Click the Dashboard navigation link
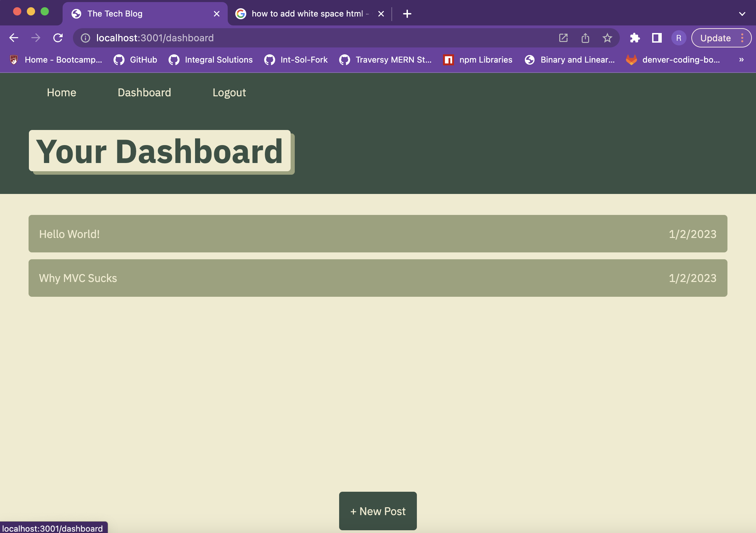This screenshot has height=533, width=756. 144,92
